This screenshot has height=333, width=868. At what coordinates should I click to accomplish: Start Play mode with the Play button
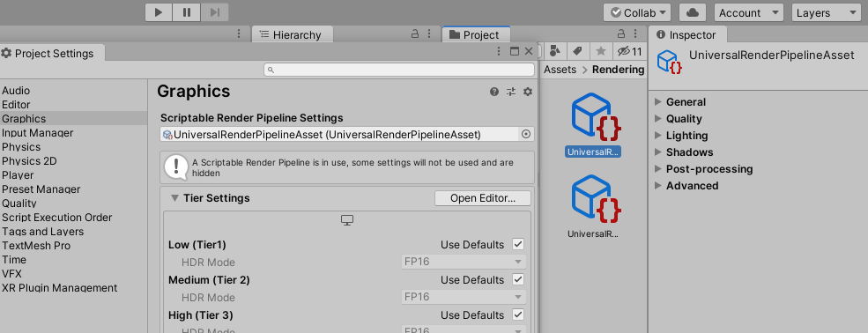[159, 12]
